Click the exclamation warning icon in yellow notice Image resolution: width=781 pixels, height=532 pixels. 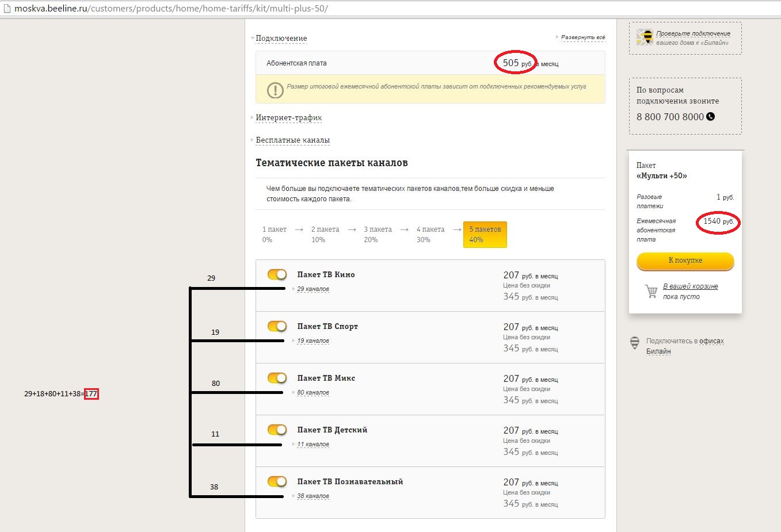pyautogui.click(x=275, y=90)
